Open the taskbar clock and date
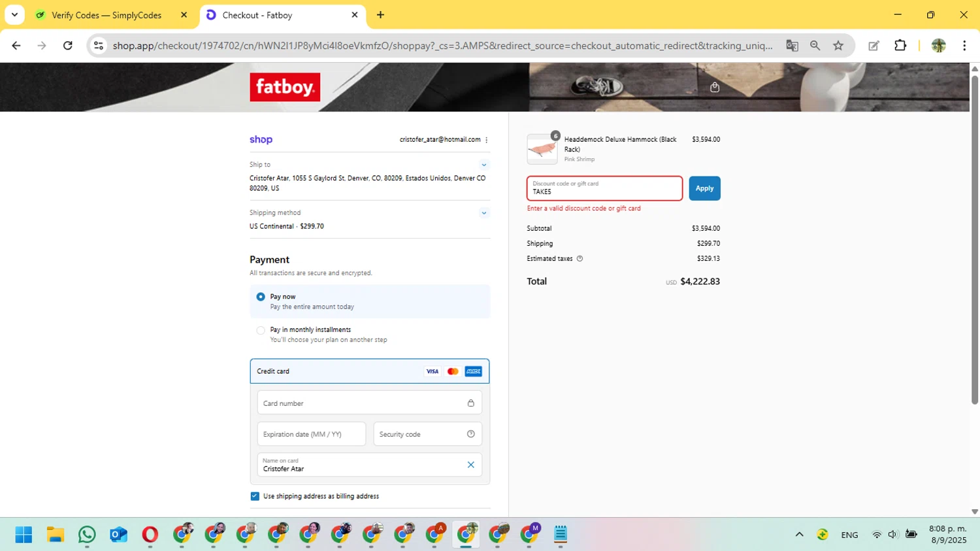 (948, 535)
